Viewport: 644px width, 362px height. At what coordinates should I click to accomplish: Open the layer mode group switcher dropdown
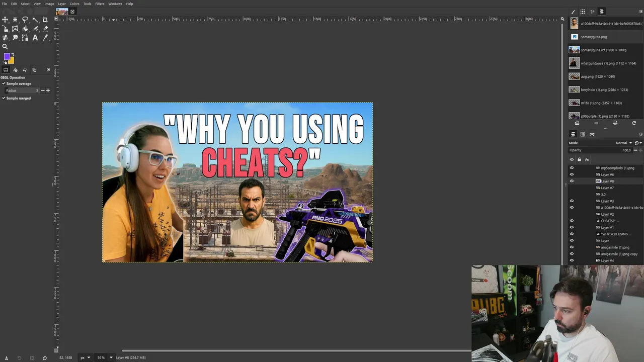(639, 143)
